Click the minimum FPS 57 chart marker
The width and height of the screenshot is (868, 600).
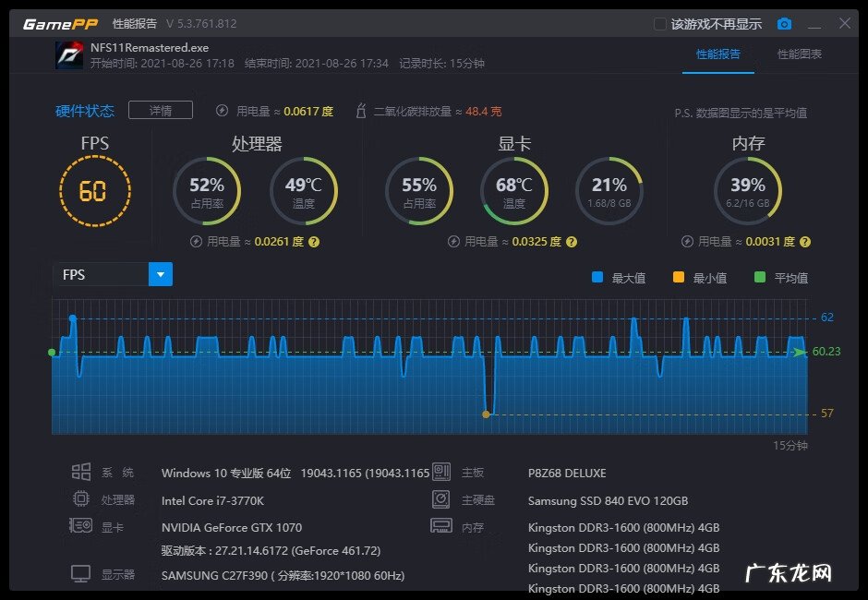(x=486, y=414)
